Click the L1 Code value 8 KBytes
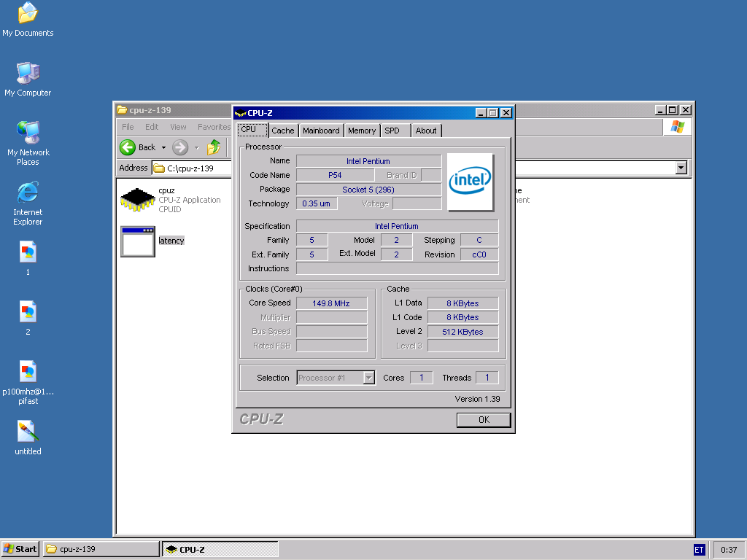747x560 pixels. click(x=463, y=317)
